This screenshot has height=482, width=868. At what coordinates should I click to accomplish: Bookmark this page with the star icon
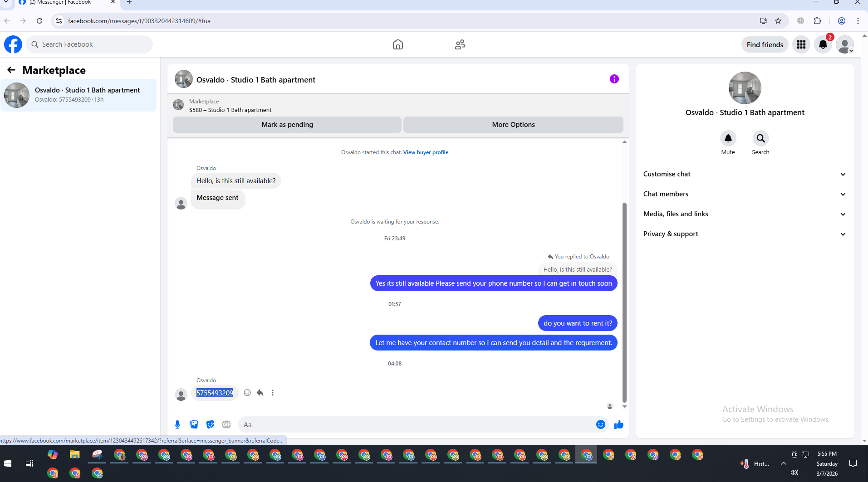tap(778, 21)
